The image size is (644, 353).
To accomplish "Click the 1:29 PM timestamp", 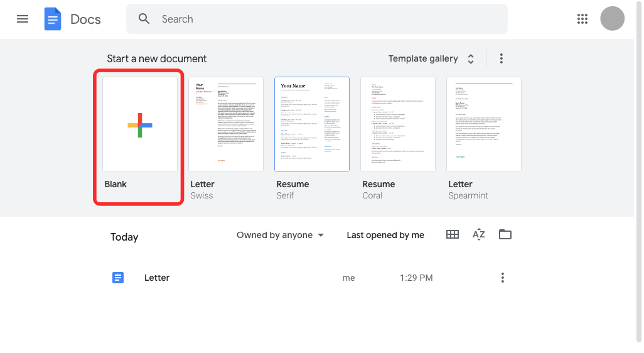I will (x=416, y=278).
